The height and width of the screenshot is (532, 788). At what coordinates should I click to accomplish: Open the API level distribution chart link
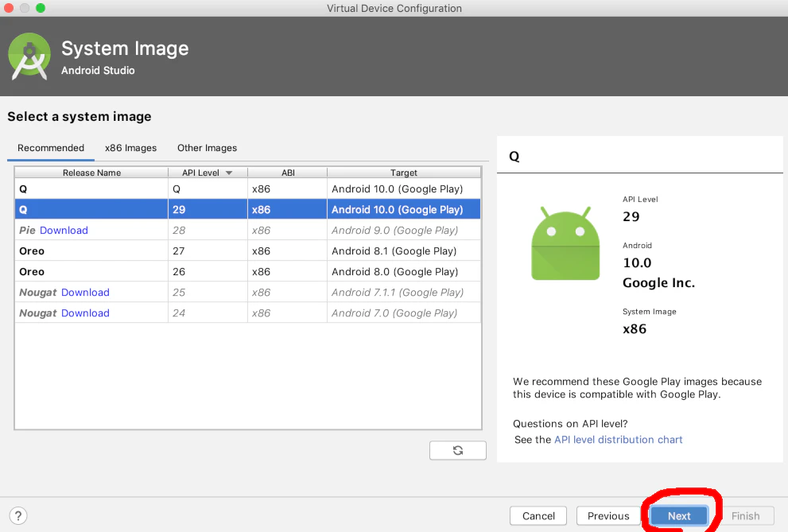(x=618, y=440)
